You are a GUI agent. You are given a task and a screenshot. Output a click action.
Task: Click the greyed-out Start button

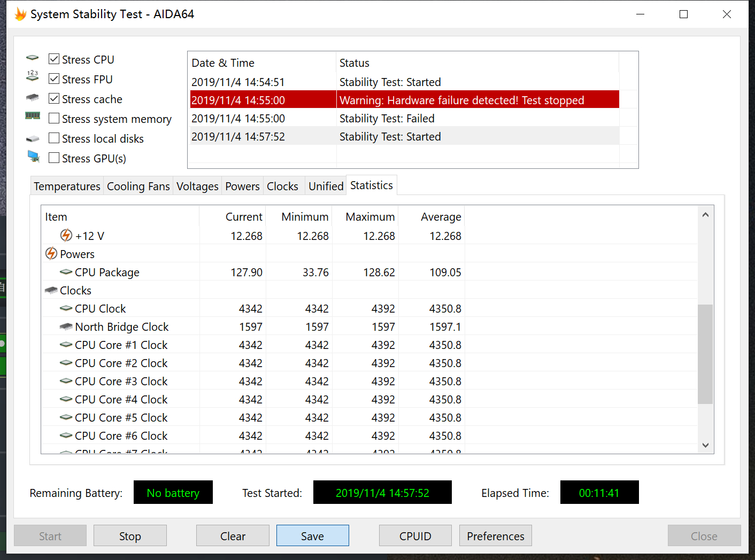click(x=50, y=536)
